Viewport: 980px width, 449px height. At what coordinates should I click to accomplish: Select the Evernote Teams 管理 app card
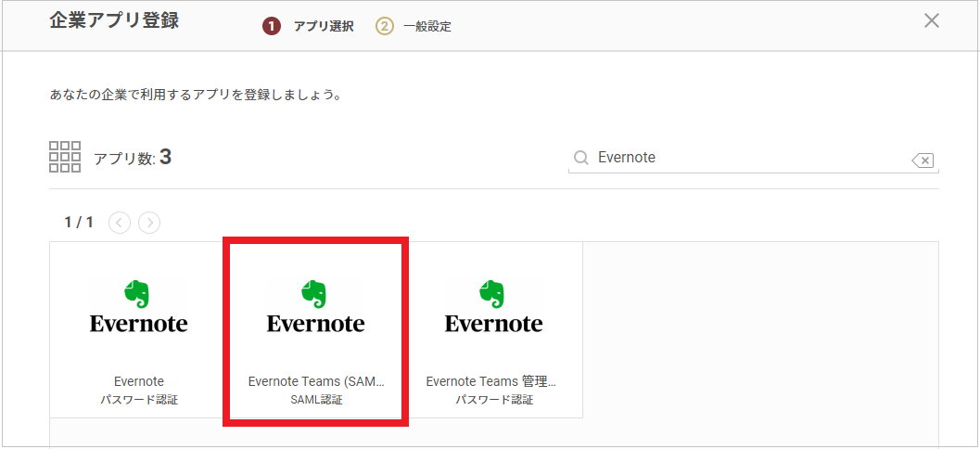click(494, 329)
